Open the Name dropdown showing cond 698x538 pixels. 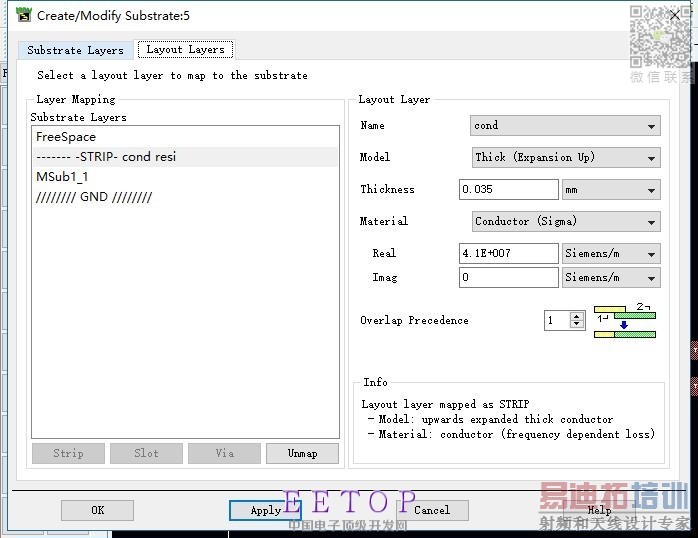pos(565,125)
